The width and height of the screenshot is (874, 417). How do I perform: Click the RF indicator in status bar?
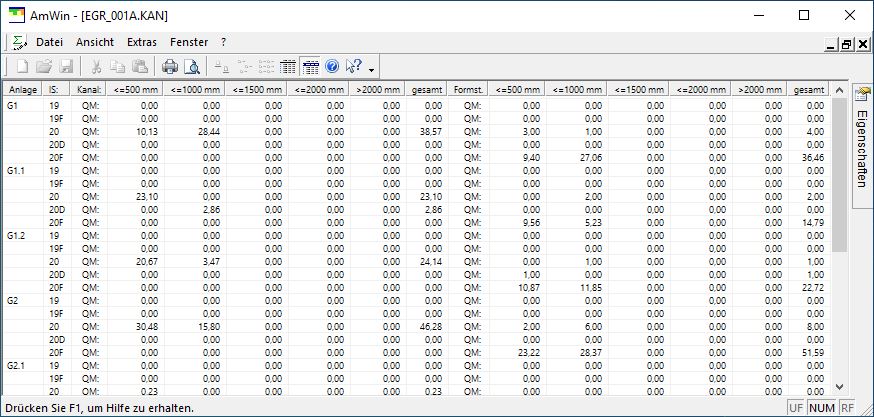click(x=847, y=408)
